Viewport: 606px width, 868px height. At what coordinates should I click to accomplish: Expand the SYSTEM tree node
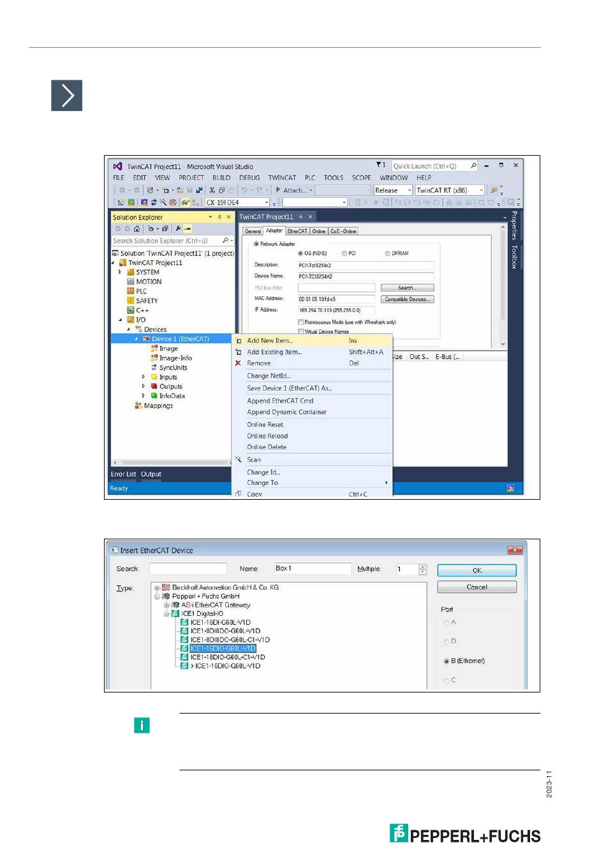coord(120,273)
